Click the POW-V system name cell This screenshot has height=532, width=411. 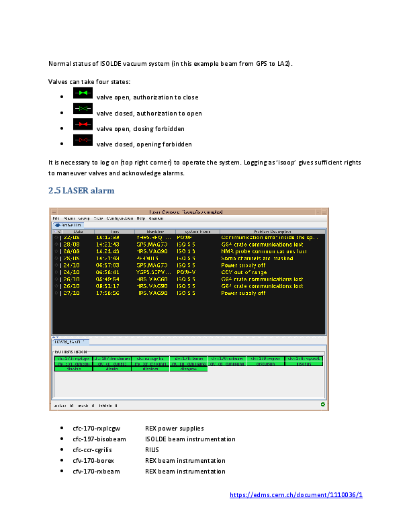click(186, 272)
